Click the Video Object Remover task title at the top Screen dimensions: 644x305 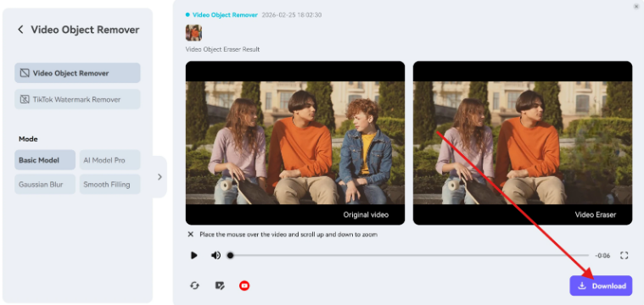coord(225,14)
